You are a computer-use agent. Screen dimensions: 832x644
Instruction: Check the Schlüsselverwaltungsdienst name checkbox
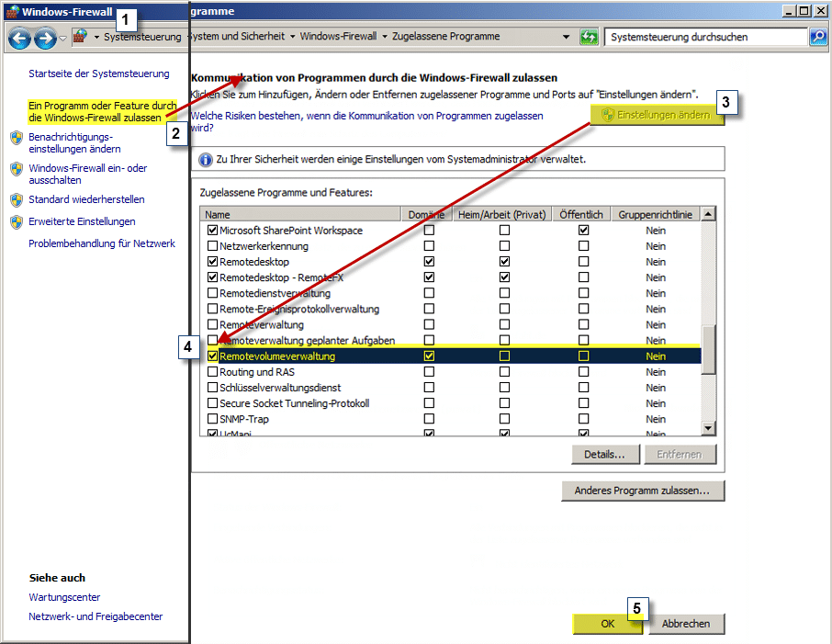pyautogui.click(x=213, y=388)
